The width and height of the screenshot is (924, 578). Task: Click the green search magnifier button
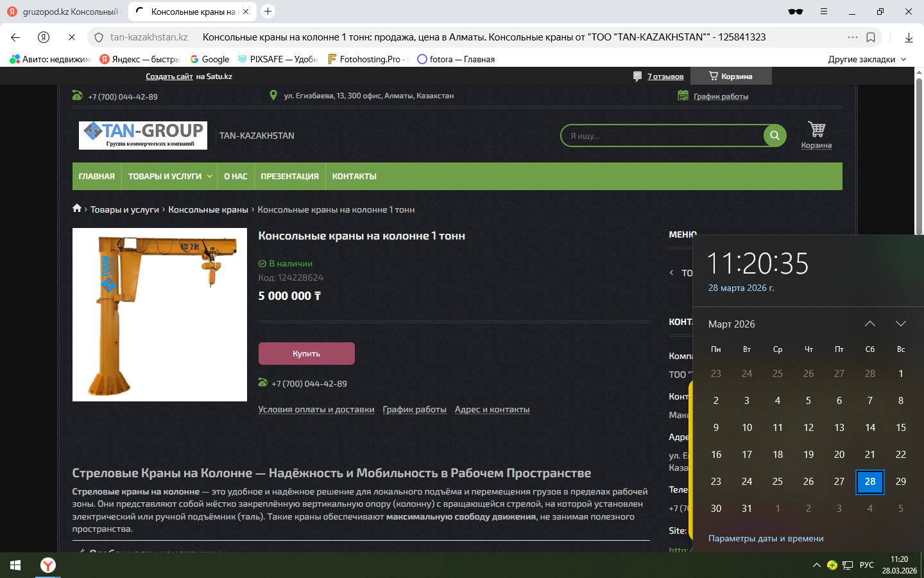774,136
